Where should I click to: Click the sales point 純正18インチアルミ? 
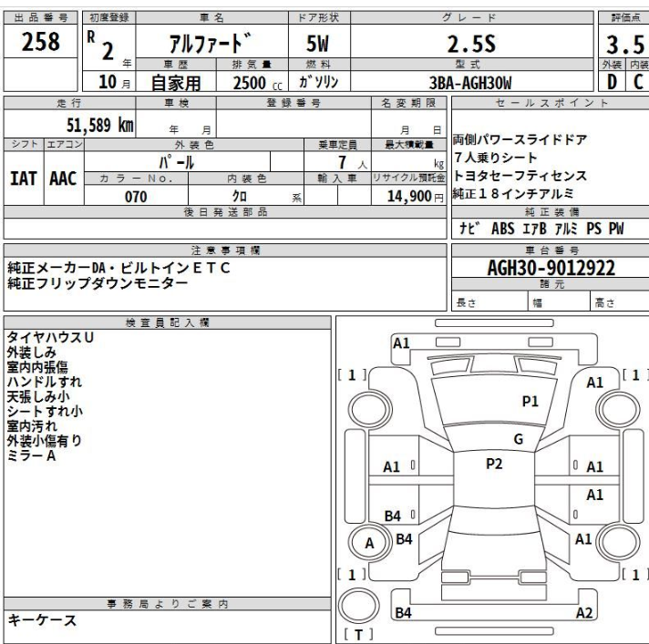(x=513, y=193)
